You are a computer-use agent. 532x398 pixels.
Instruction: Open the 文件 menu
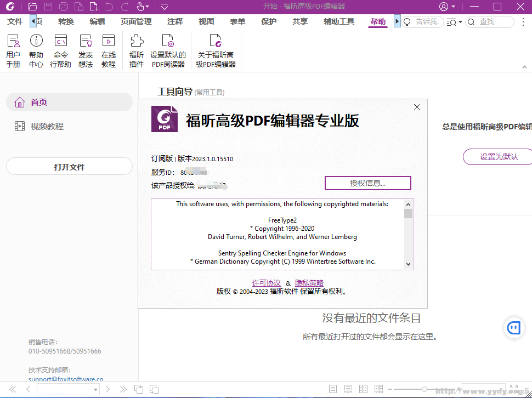[15, 22]
